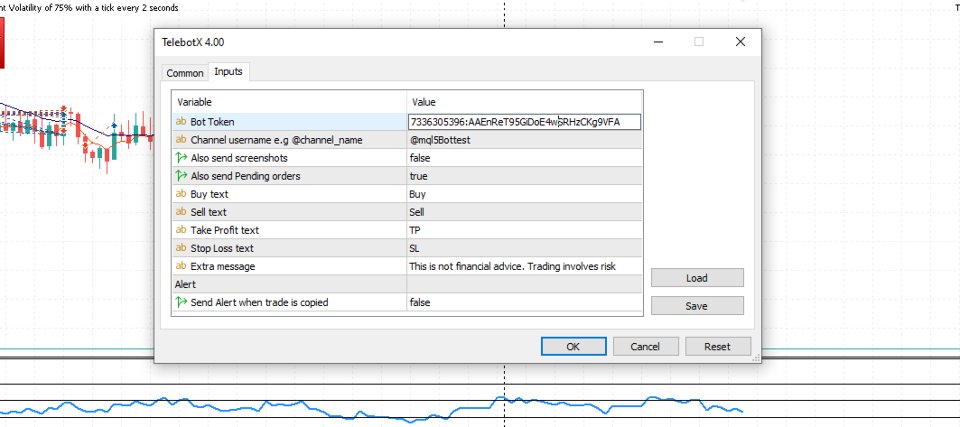Edit the Take Profit text value TP
Viewport: 960px width, 427px height.
pyautogui.click(x=525, y=230)
